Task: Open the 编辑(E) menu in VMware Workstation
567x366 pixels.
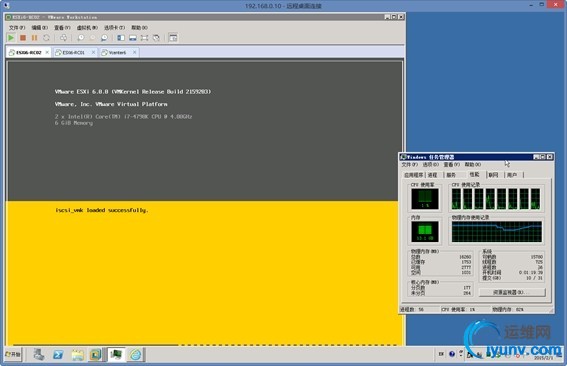Action: pos(39,27)
